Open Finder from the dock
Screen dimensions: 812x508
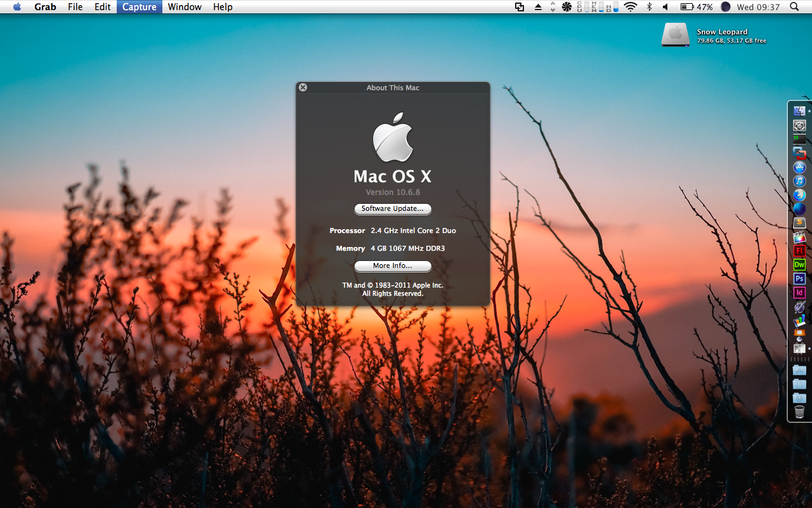(799, 111)
